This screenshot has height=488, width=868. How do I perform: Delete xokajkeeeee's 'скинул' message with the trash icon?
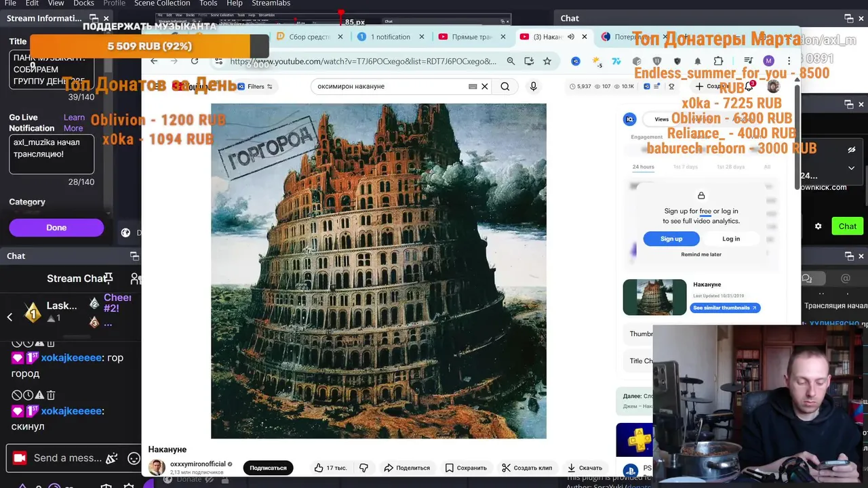[51, 395]
